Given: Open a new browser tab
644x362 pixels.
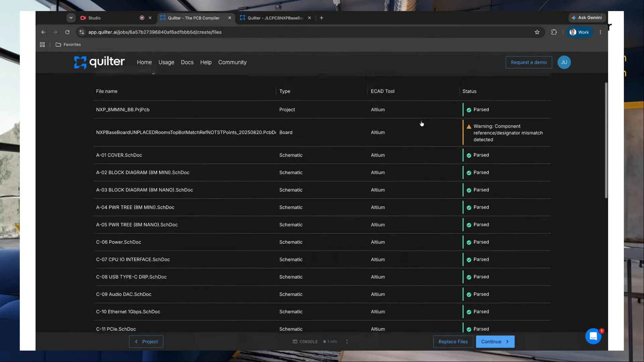Looking at the screenshot, I should click(x=321, y=18).
